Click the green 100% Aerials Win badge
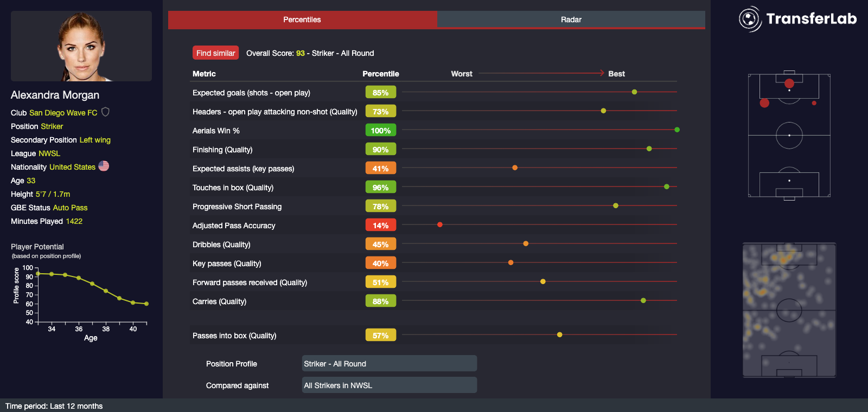The image size is (868, 412). [x=380, y=131]
